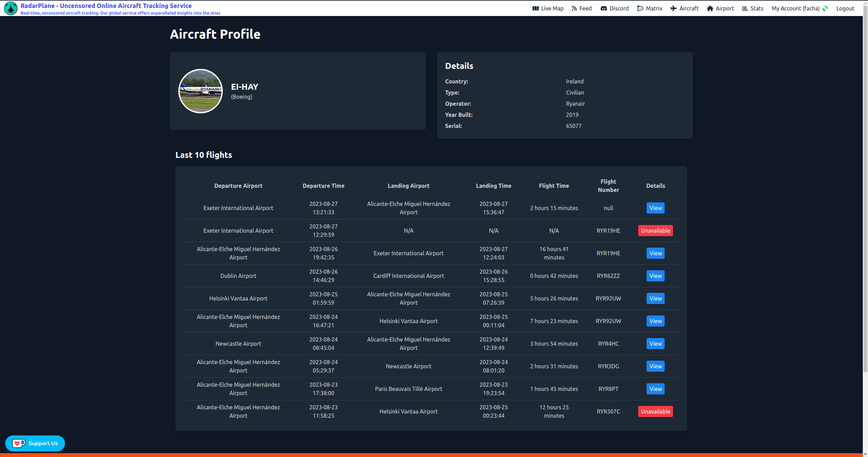Open the Feed page
The width and height of the screenshot is (868, 457).
[x=582, y=8]
